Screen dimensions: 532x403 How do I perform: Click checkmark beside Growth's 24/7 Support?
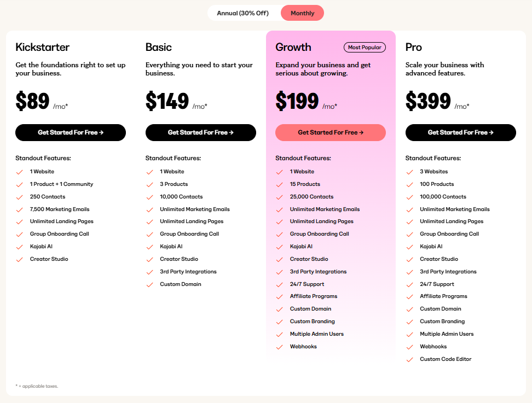[279, 284]
